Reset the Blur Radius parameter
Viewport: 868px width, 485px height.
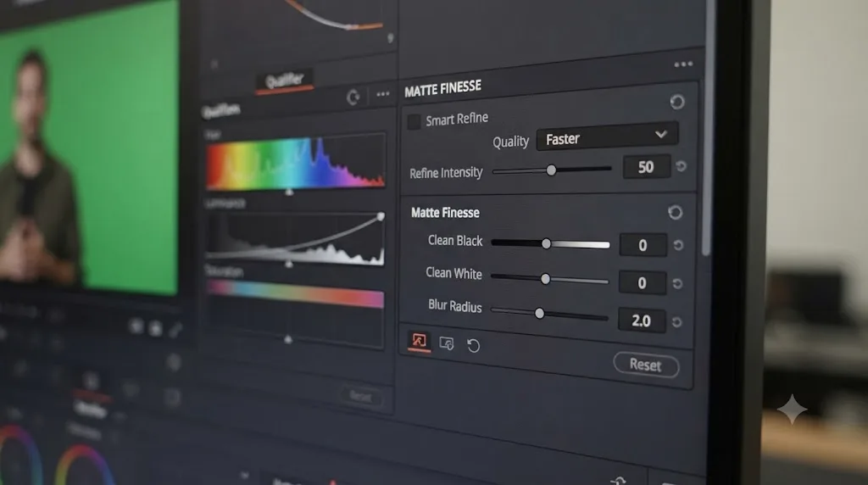[x=676, y=321]
